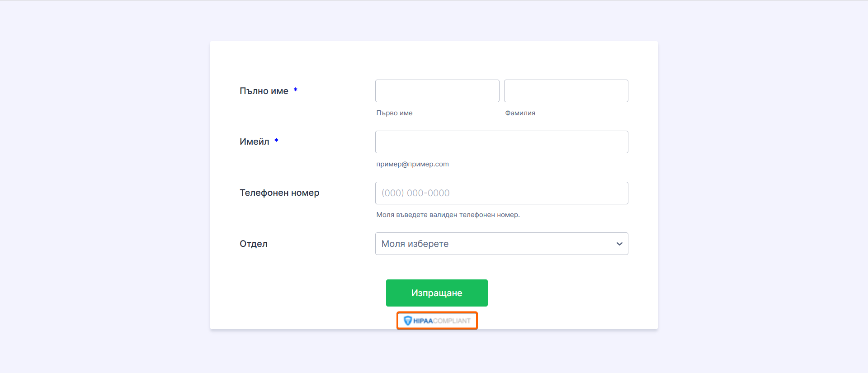Click the "Фамилия" sublabel text
The width and height of the screenshot is (868, 373).
pos(520,113)
